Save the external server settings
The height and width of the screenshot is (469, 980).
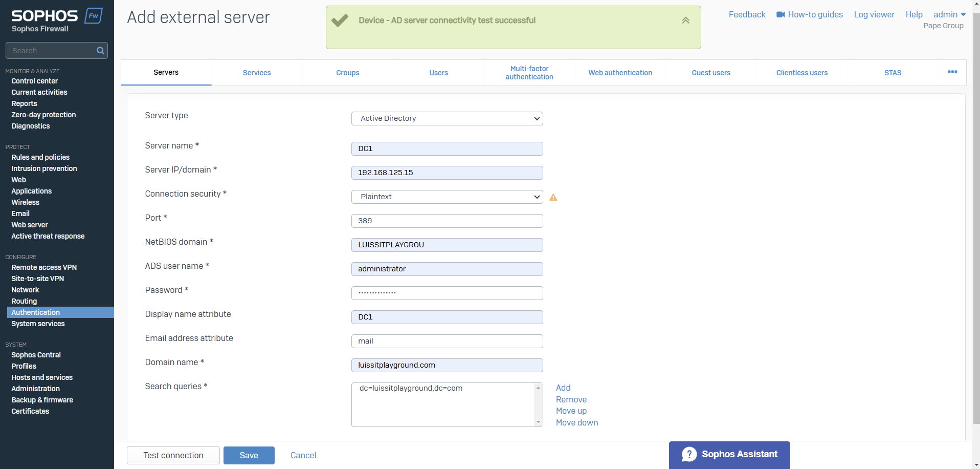(249, 455)
